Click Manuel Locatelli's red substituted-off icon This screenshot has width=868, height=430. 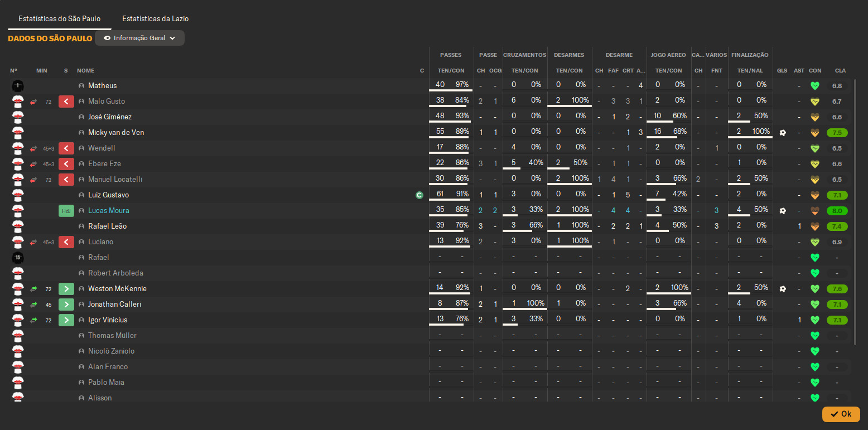click(66, 180)
